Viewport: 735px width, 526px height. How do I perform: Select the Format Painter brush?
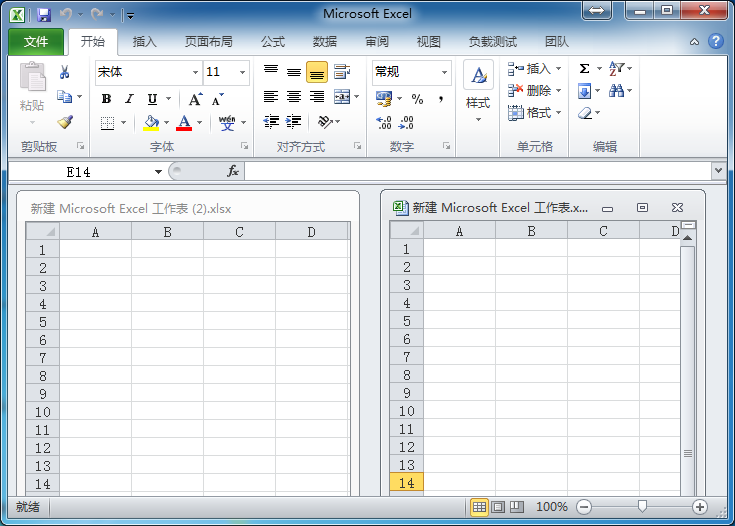(65, 122)
